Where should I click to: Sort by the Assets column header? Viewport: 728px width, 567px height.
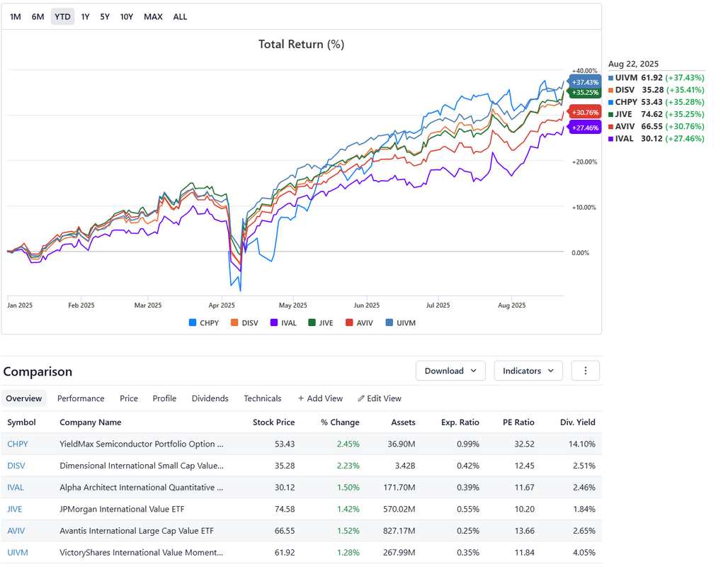(403, 422)
